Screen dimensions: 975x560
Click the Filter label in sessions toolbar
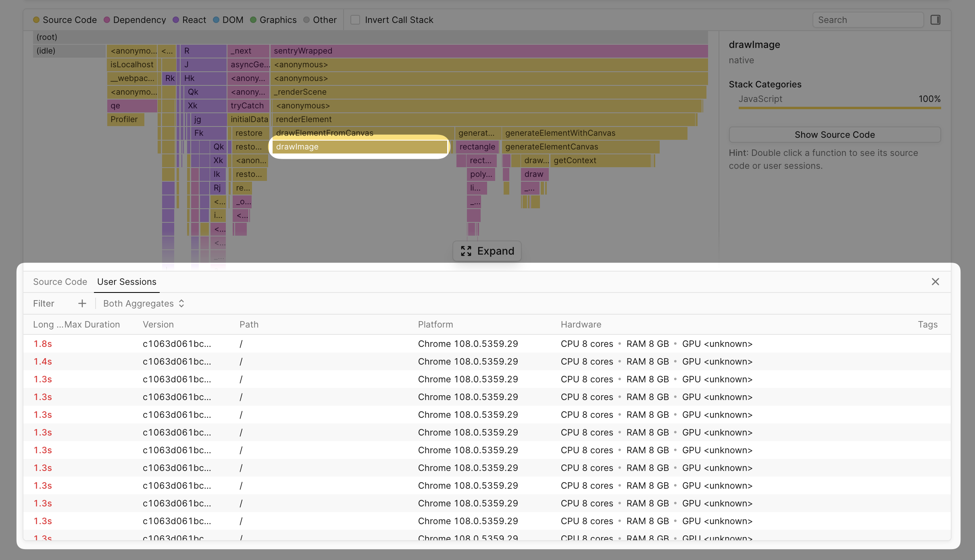(44, 303)
